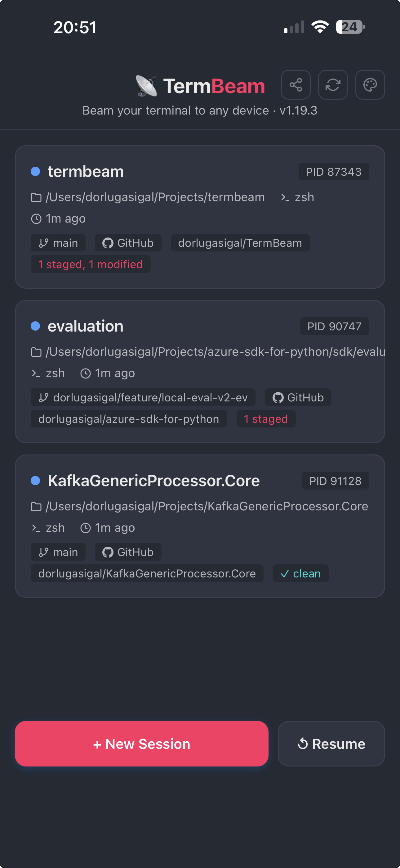
Task: Tap the battery indicator showing 24
Action: click(x=350, y=27)
